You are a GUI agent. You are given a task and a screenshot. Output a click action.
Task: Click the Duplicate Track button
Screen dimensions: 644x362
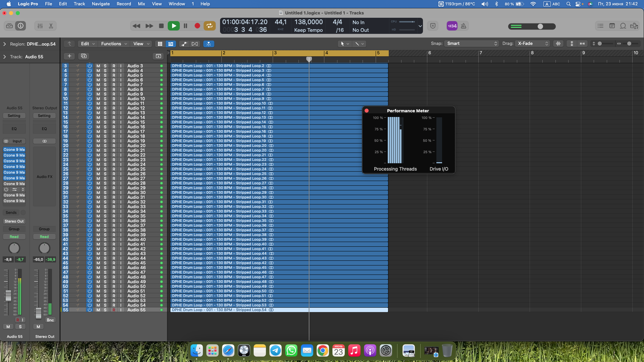click(x=84, y=56)
